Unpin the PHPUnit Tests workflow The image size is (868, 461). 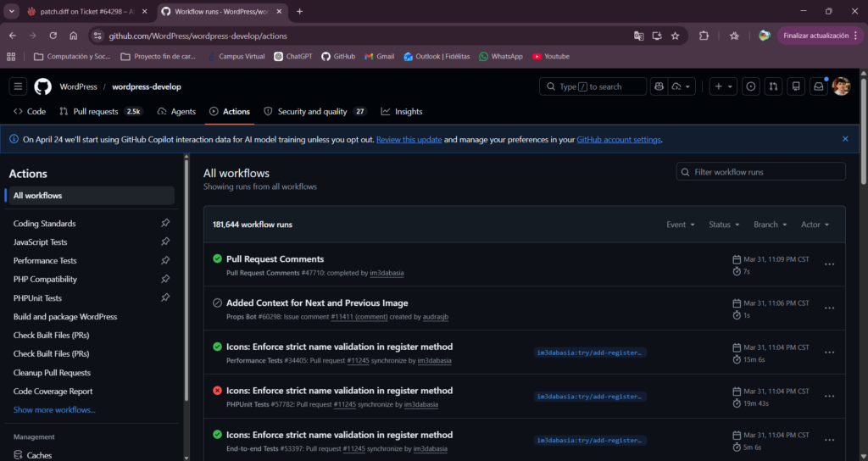click(x=165, y=297)
